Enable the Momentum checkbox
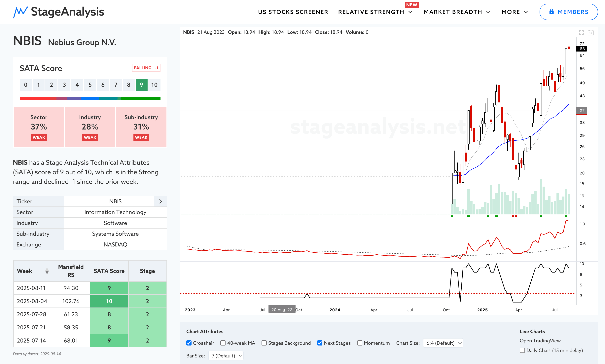The height and width of the screenshot is (364, 605). click(x=360, y=343)
